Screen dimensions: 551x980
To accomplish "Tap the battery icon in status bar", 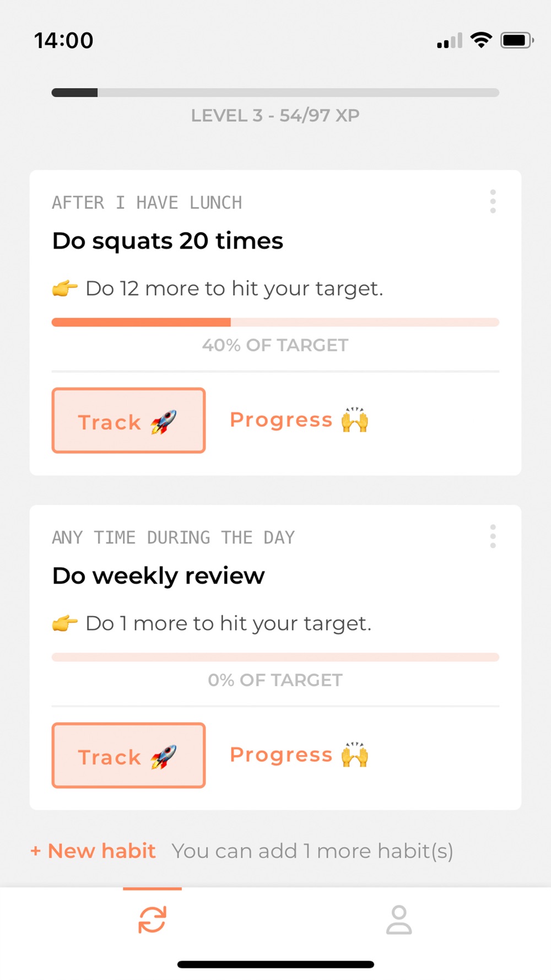I will [517, 40].
